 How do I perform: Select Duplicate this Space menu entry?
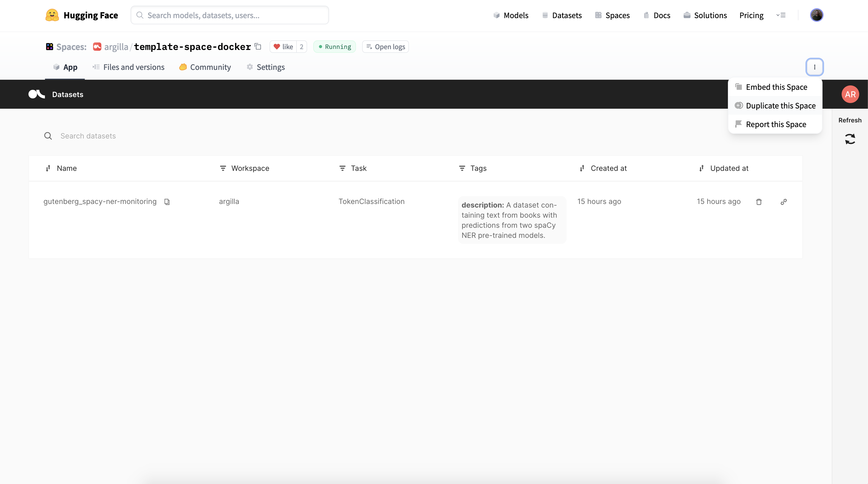pos(780,106)
